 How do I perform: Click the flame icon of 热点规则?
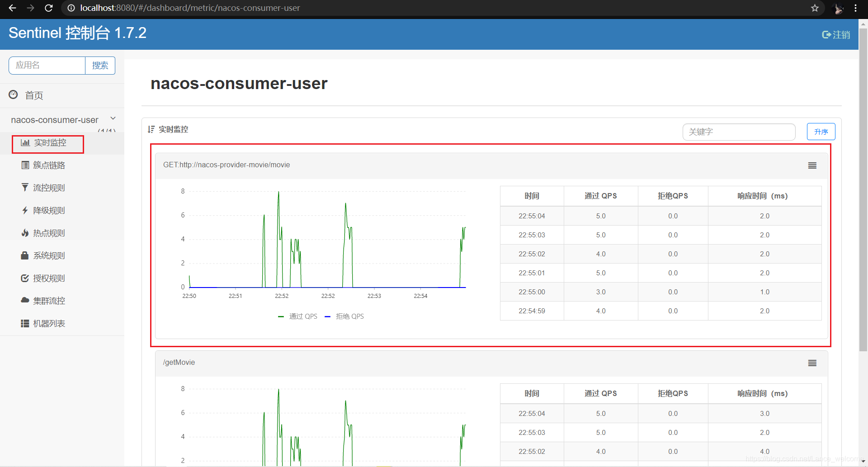coord(25,233)
